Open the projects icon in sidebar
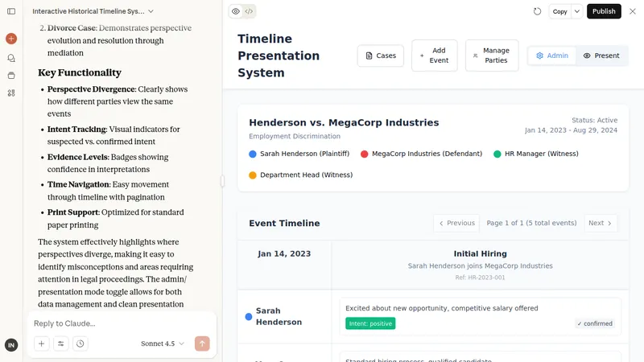This screenshot has width=644, height=362. point(11,76)
